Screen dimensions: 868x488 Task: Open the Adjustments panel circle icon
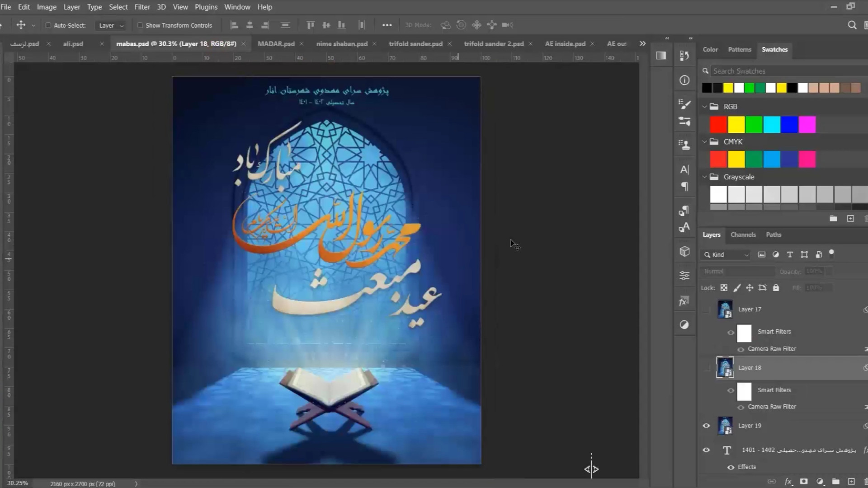684,325
